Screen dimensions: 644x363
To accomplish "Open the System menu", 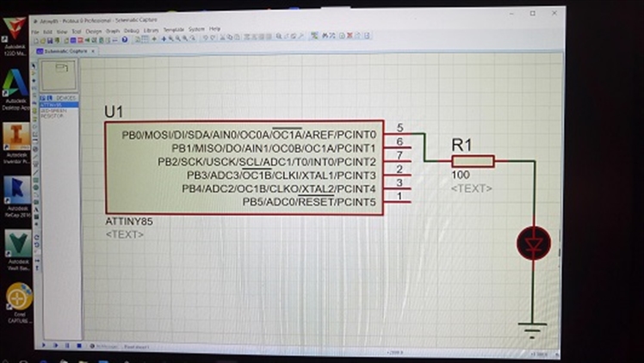I will [x=196, y=29].
